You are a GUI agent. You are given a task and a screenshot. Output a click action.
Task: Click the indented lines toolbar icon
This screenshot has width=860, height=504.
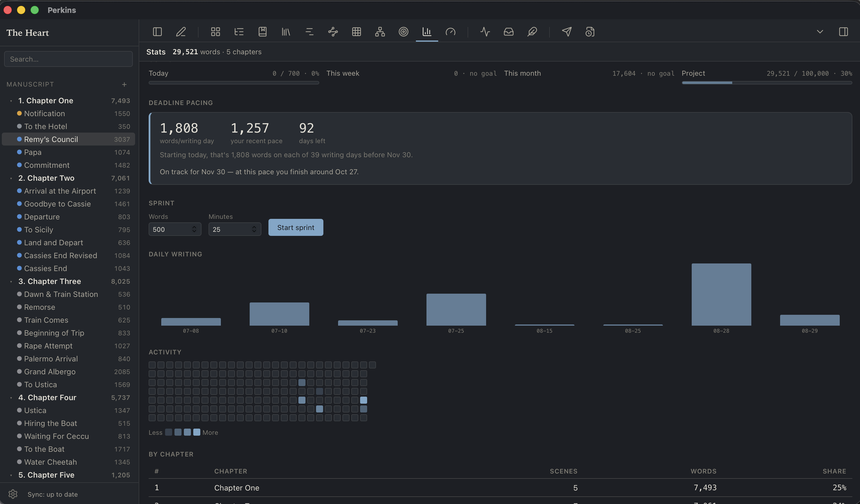309,32
